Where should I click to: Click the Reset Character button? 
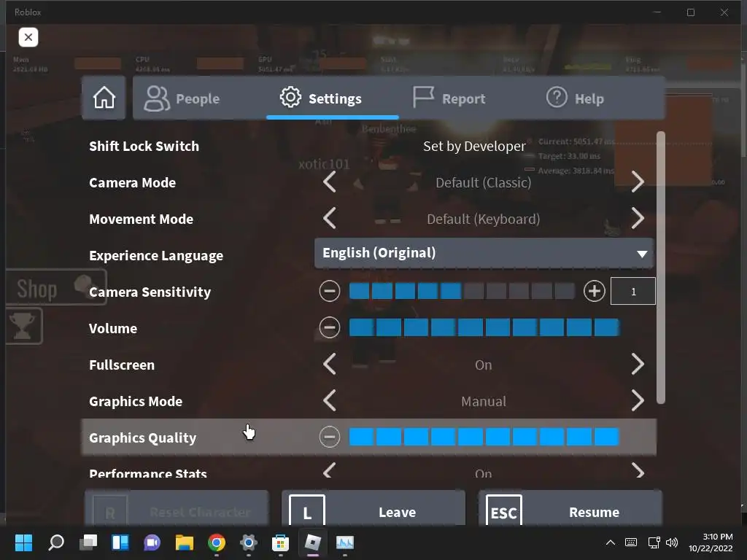177,508
